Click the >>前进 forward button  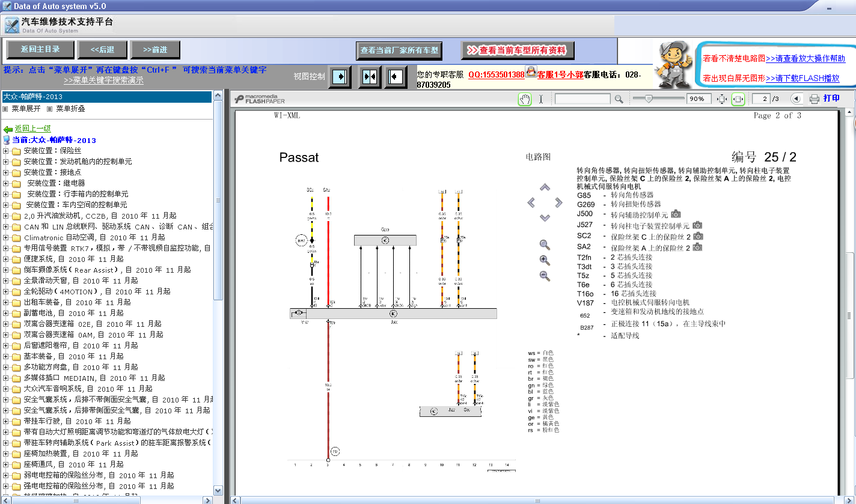[155, 50]
